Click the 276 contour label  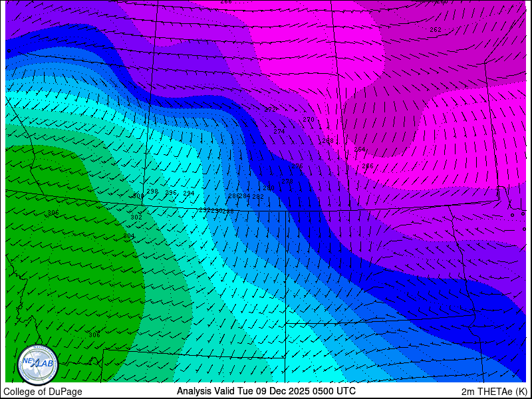(297, 166)
